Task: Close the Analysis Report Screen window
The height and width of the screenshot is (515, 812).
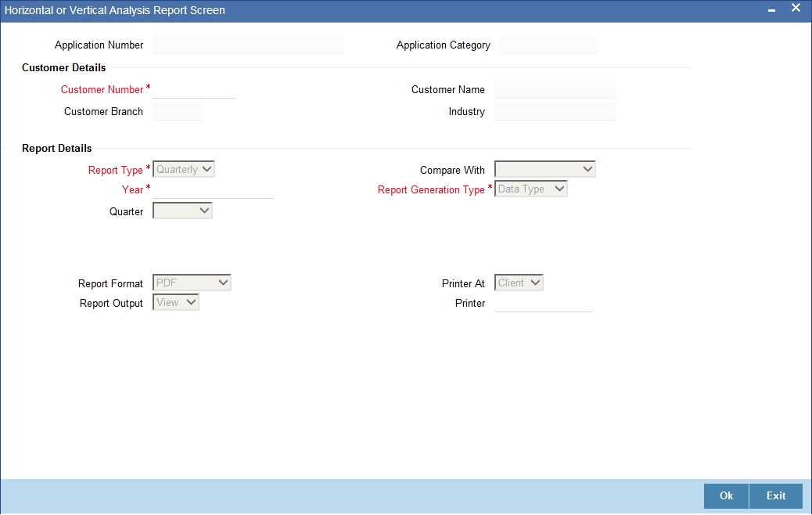Action: click(796, 9)
